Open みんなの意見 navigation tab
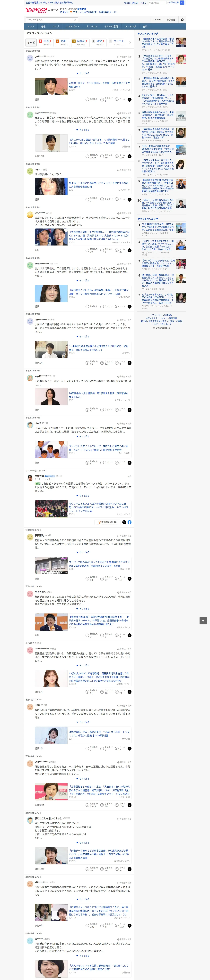210x980 pixels. [x=111, y=27]
